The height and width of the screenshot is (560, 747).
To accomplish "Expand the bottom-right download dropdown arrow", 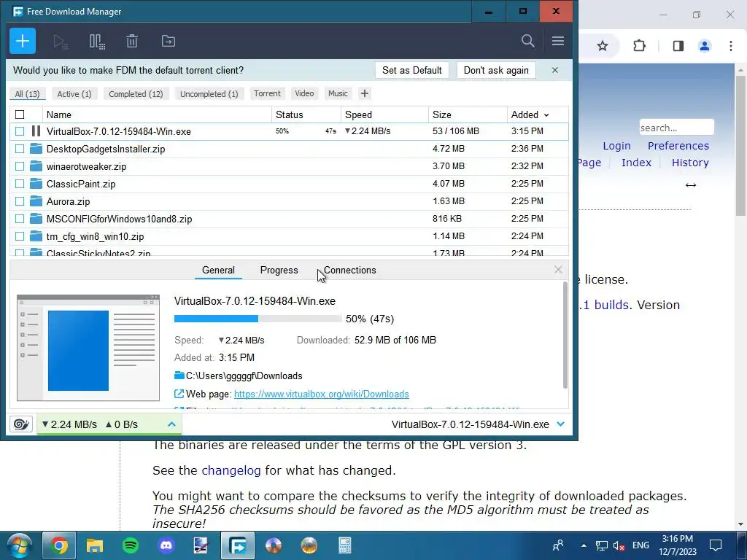I will tap(561, 424).
